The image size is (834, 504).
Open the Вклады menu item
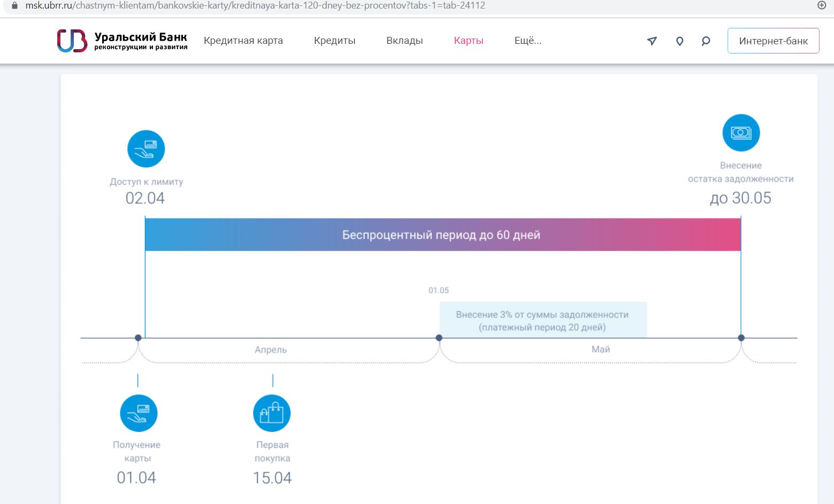[404, 41]
